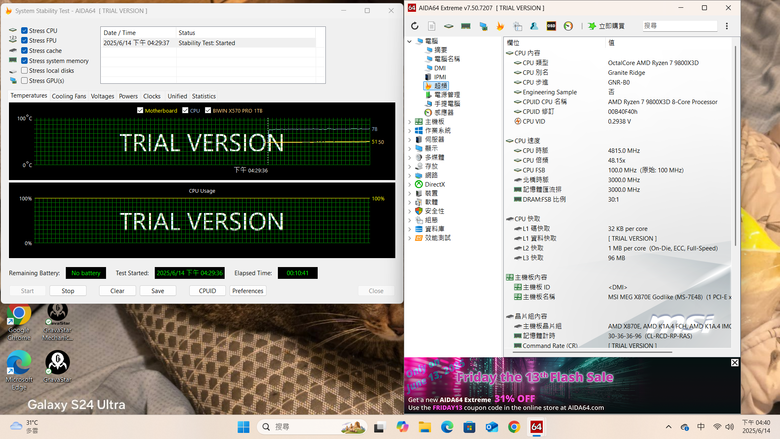Open Copilot icon on the taskbar

402,427
